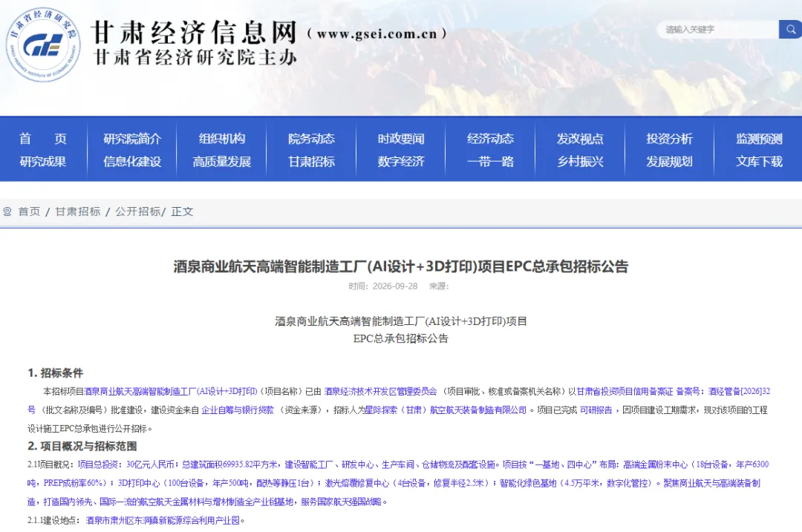Viewport: 802px width, 532px height.
Task: Click the breadcrumb location pin icon
Action: pos(7,211)
